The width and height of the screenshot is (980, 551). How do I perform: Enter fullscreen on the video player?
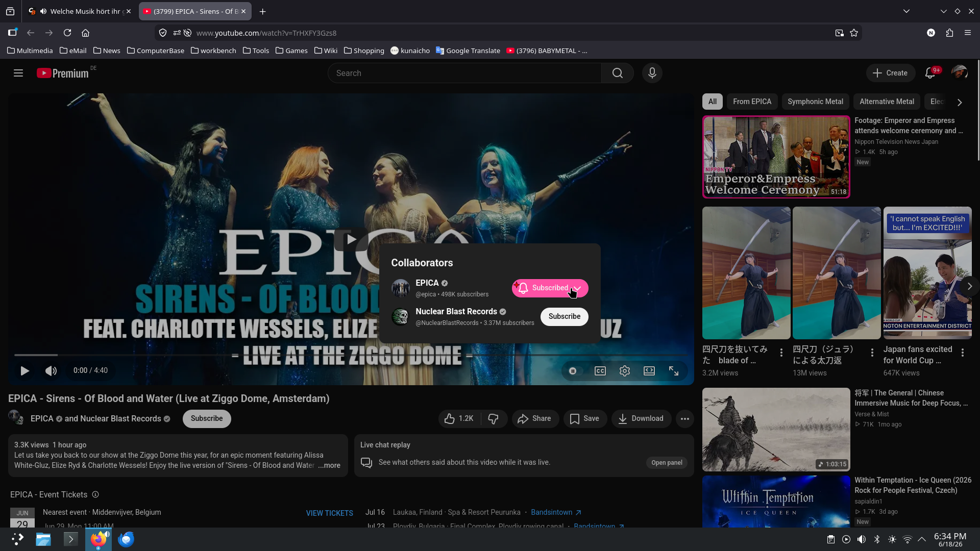tap(674, 371)
